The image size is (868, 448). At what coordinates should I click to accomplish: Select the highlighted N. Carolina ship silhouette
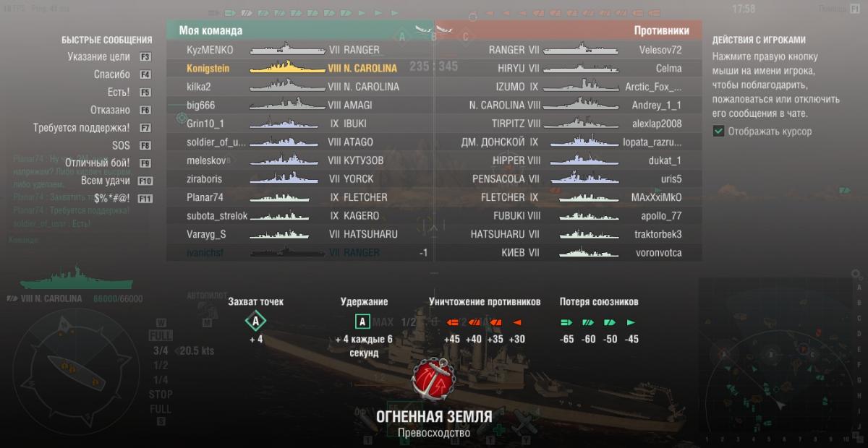[x=285, y=69]
